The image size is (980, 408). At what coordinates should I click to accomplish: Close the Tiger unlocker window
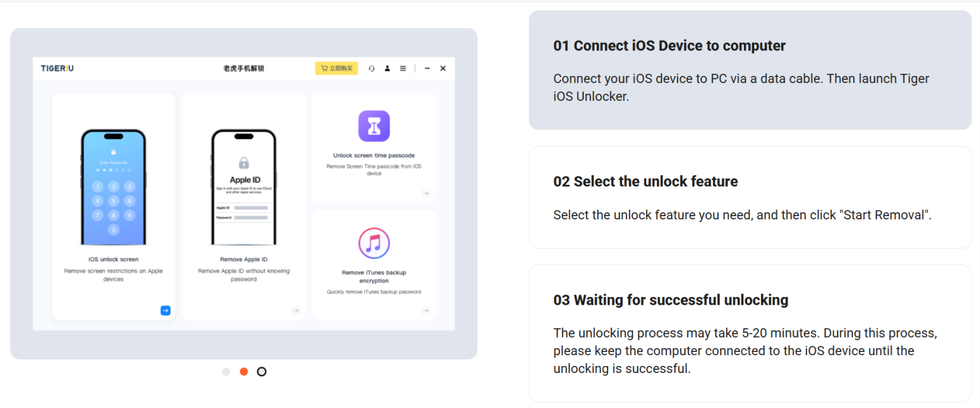(443, 68)
